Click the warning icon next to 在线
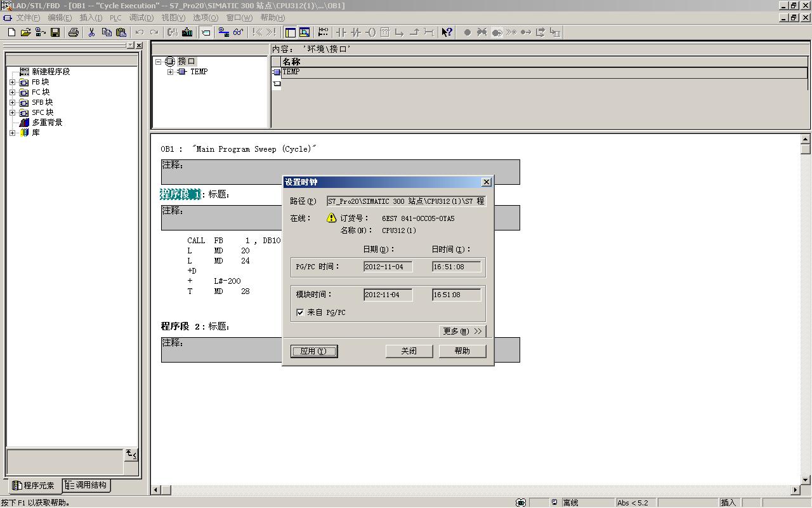The image size is (812, 508). pyautogui.click(x=331, y=218)
